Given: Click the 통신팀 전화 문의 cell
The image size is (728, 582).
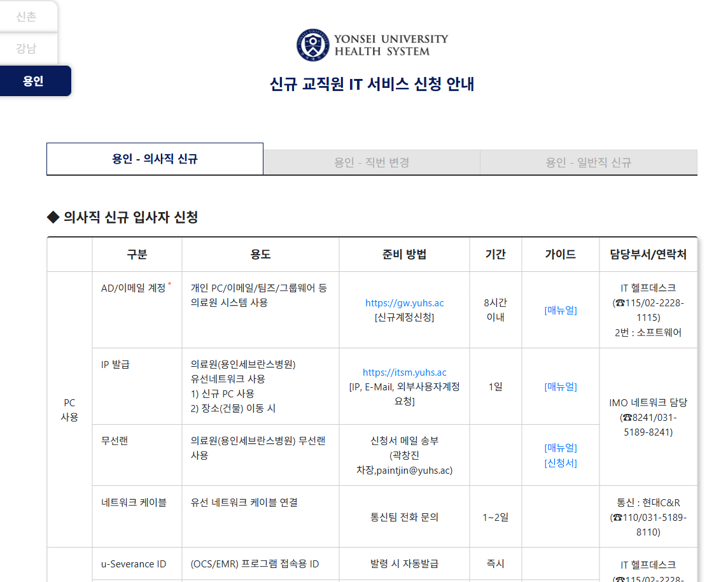Looking at the screenshot, I should tap(404, 516).
